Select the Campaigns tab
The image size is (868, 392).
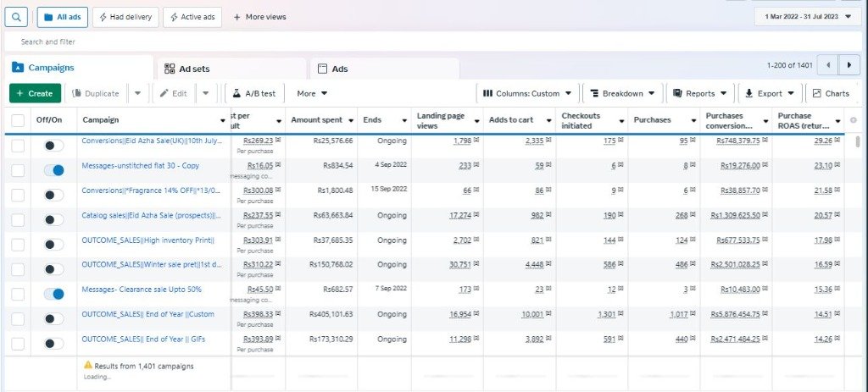[x=78, y=68]
